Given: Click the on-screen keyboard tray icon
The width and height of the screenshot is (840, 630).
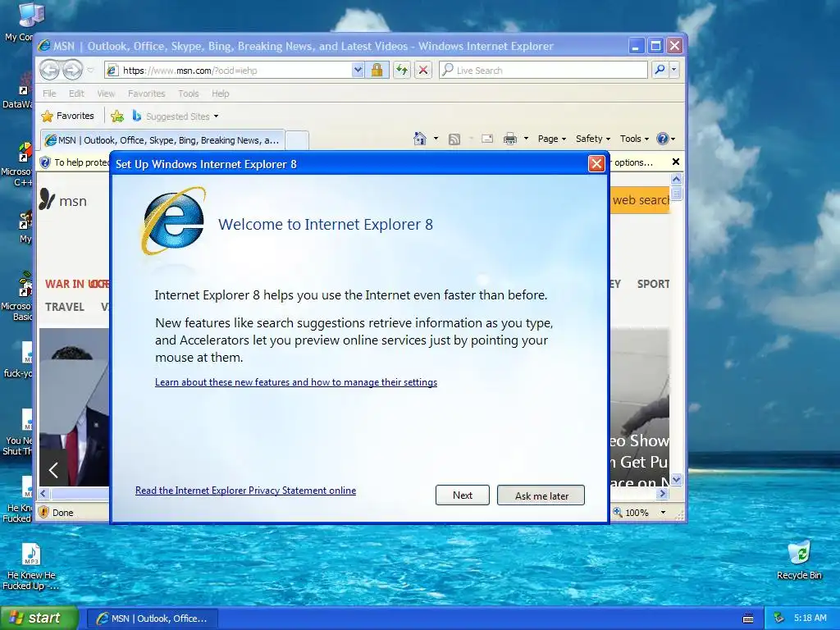Looking at the screenshot, I should pyautogui.click(x=748, y=619).
